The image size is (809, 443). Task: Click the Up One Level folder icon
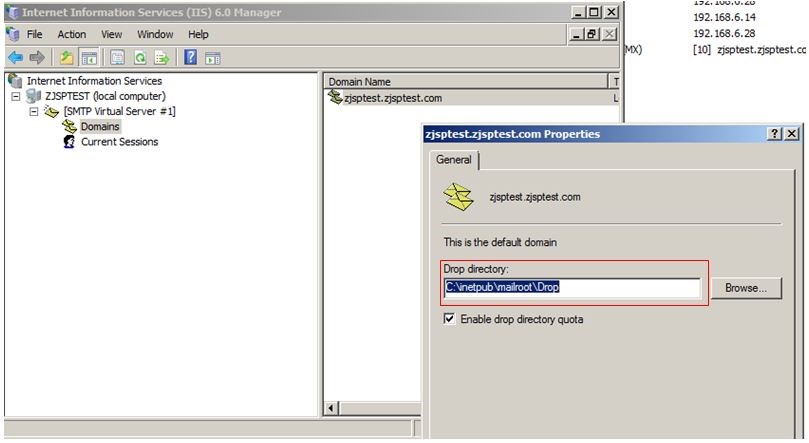67,57
